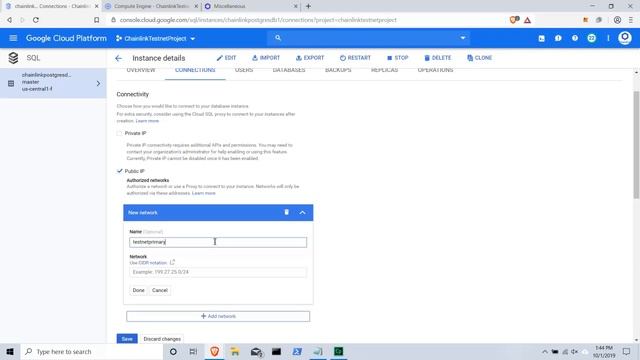Open the browser main menu icon
This screenshot has height=360, width=640.
[x=631, y=20]
